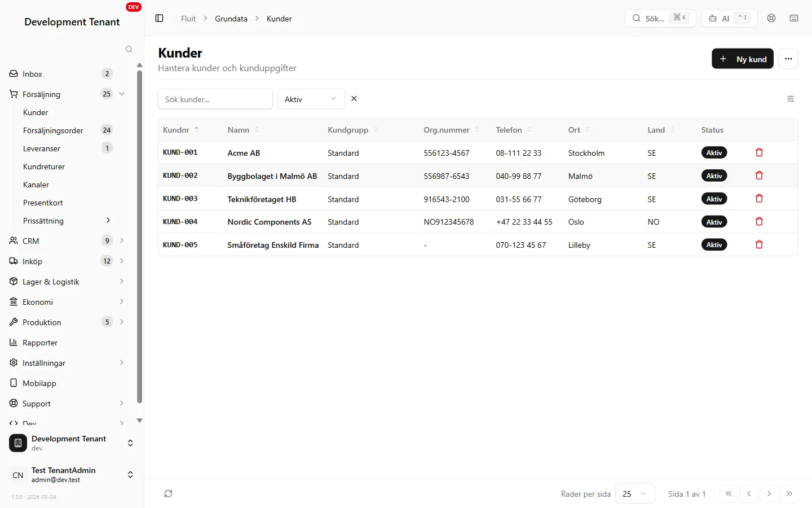812x508 pixels.
Task: Open the global Sök search button
Action: 660,18
